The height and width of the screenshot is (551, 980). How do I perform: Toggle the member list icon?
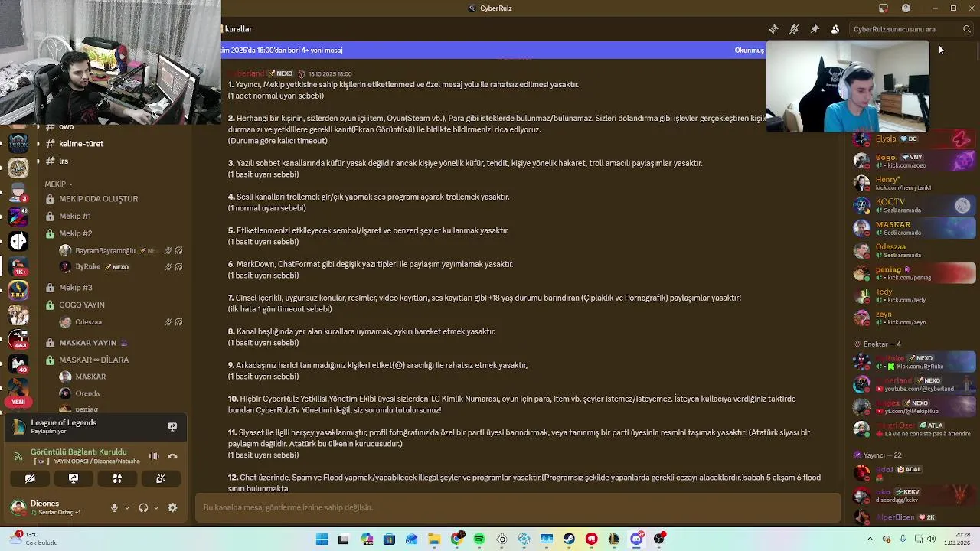pos(835,29)
